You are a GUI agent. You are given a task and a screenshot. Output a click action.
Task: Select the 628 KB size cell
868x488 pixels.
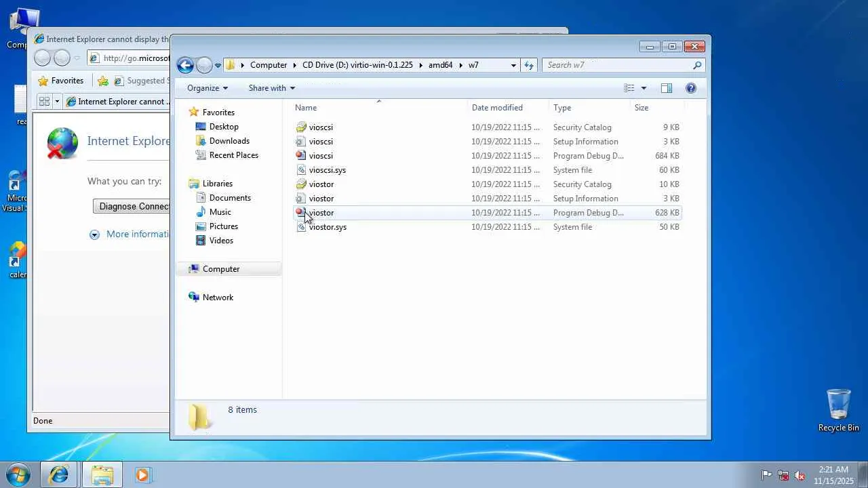point(667,213)
